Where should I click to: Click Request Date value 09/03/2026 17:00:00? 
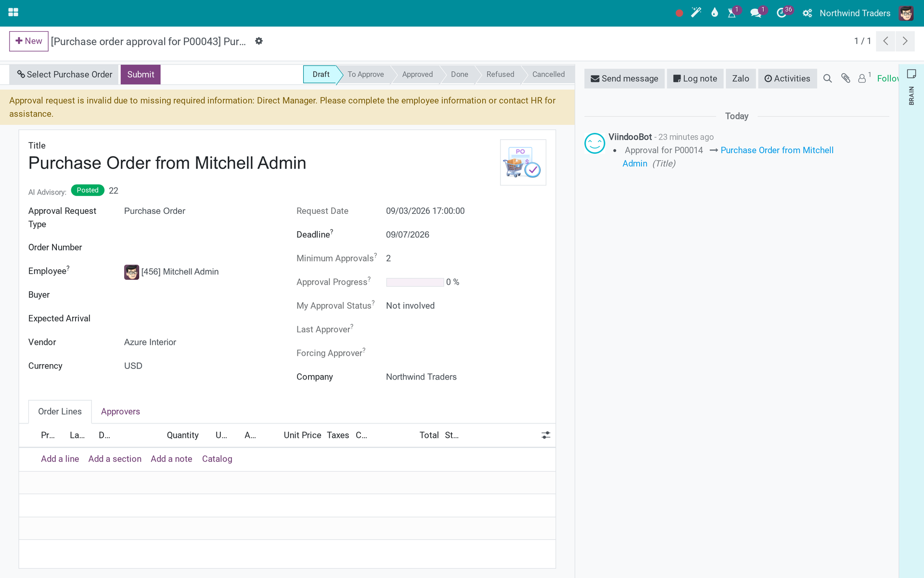[x=425, y=211]
